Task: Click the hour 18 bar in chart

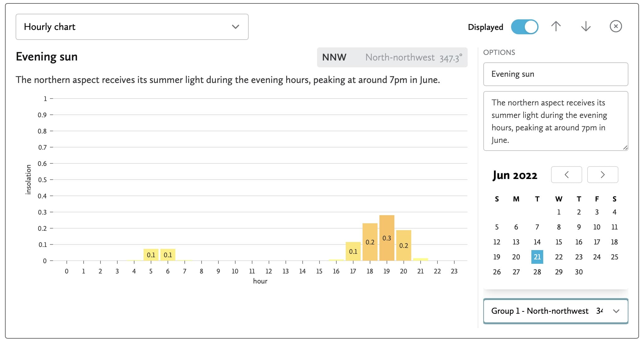Action: [370, 242]
